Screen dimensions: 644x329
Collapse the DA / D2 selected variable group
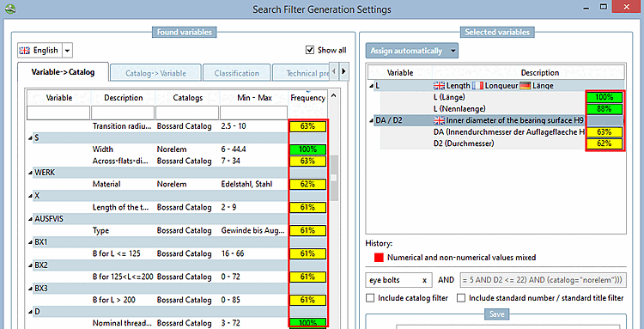372,121
